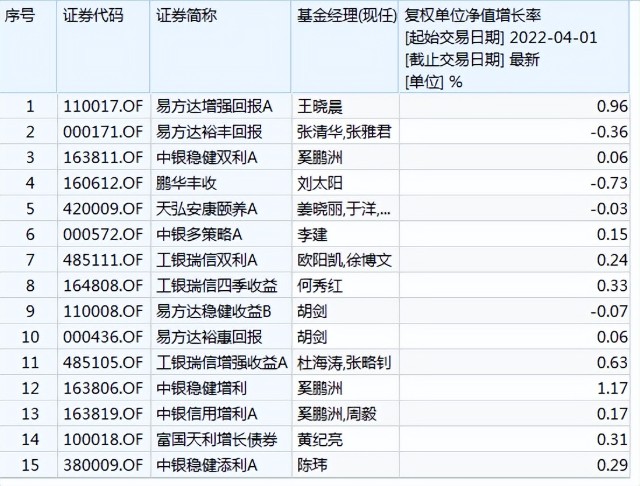
Task: Click the 证券代码 column header
Action: (93, 16)
